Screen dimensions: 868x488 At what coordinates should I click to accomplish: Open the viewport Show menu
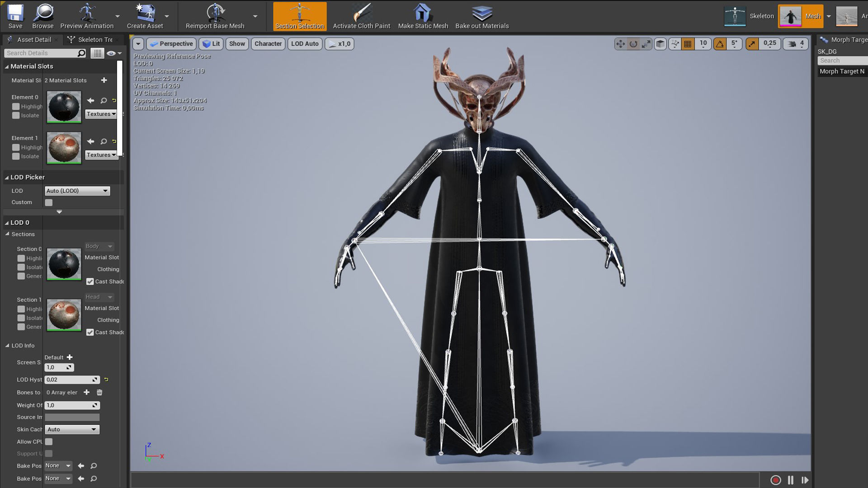(x=237, y=44)
